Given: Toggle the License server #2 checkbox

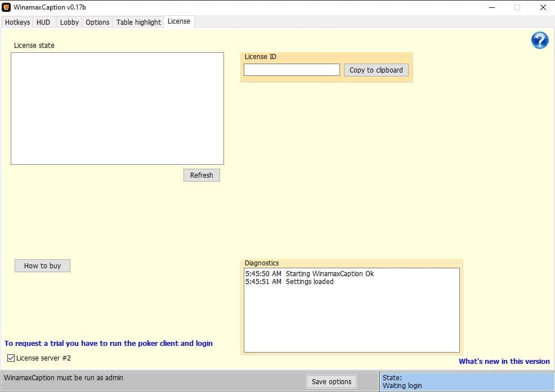Looking at the screenshot, I should [11, 358].
